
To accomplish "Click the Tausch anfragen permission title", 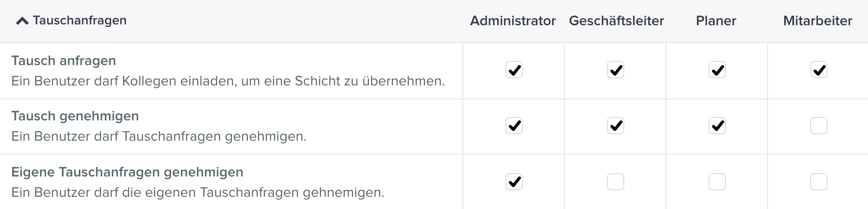I will click(64, 61).
